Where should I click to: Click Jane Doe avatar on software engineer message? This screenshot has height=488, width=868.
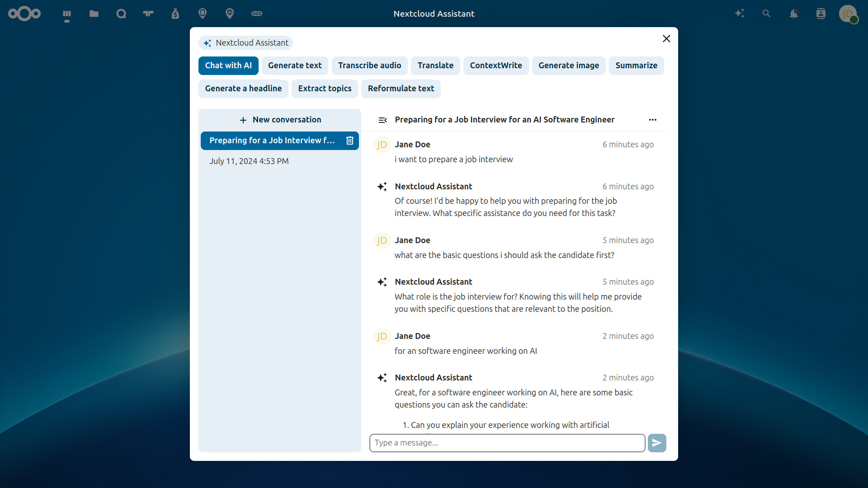[382, 336]
